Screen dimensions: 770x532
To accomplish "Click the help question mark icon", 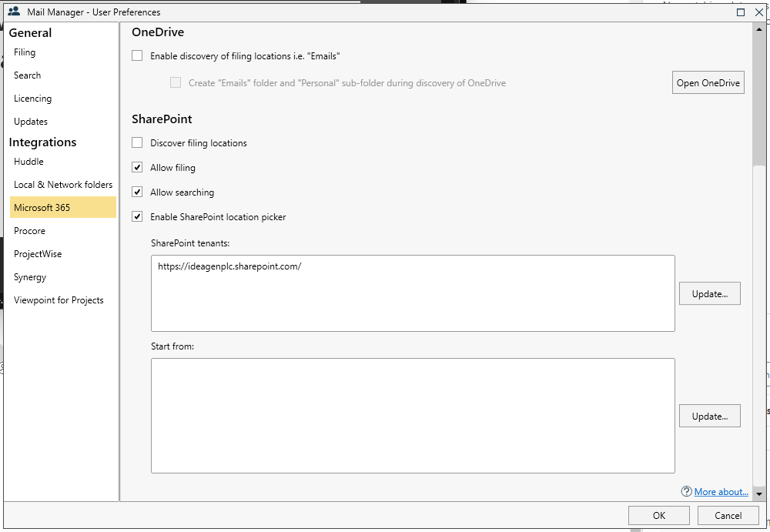I will pos(686,492).
